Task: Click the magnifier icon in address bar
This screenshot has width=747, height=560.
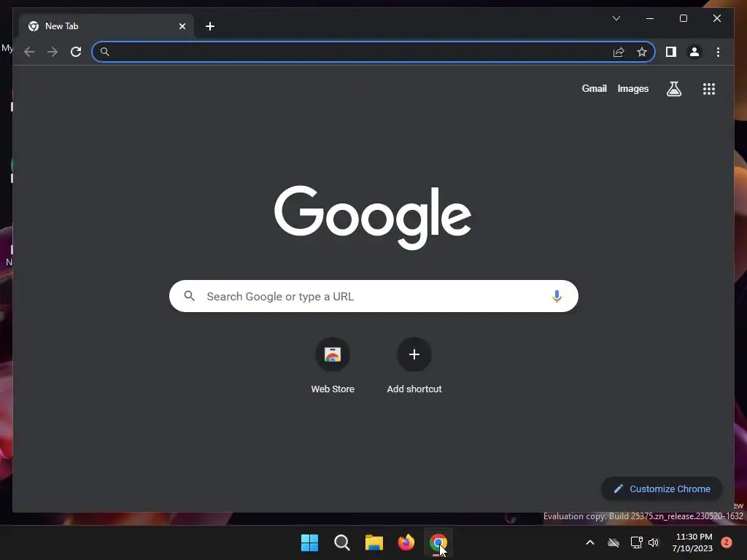Action: [x=105, y=52]
